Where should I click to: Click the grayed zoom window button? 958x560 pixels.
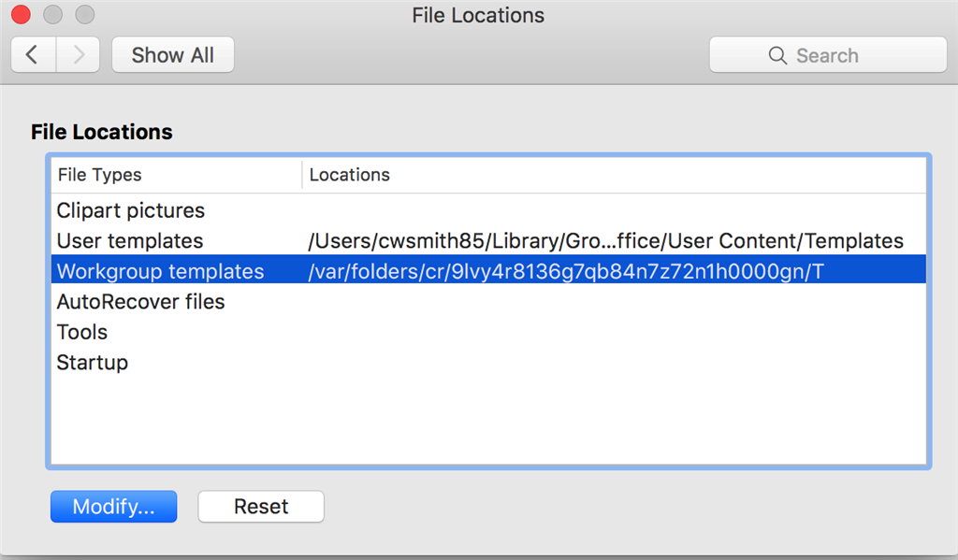(x=85, y=15)
